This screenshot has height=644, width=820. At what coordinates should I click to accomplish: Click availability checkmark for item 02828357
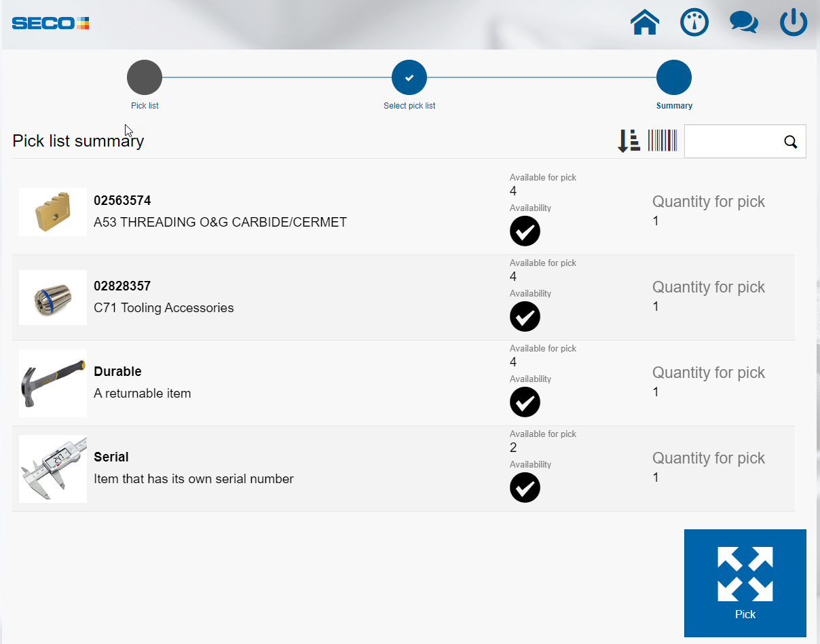click(x=525, y=317)
